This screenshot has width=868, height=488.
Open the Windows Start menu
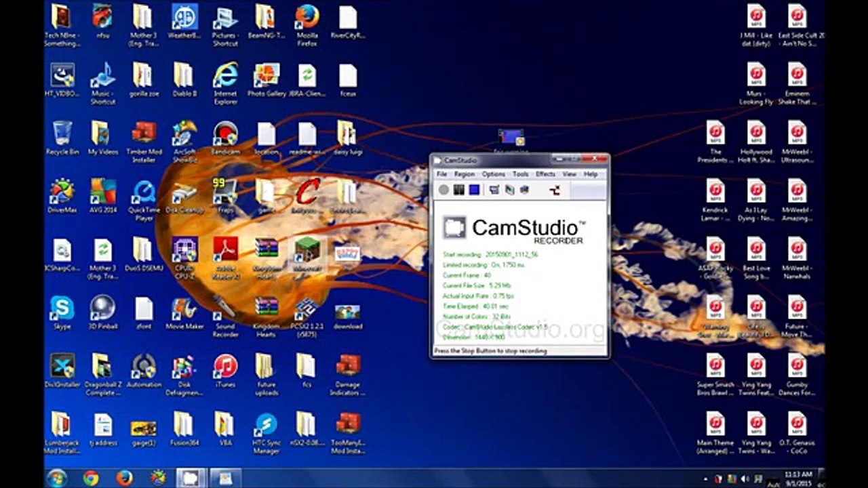point(56,478)
